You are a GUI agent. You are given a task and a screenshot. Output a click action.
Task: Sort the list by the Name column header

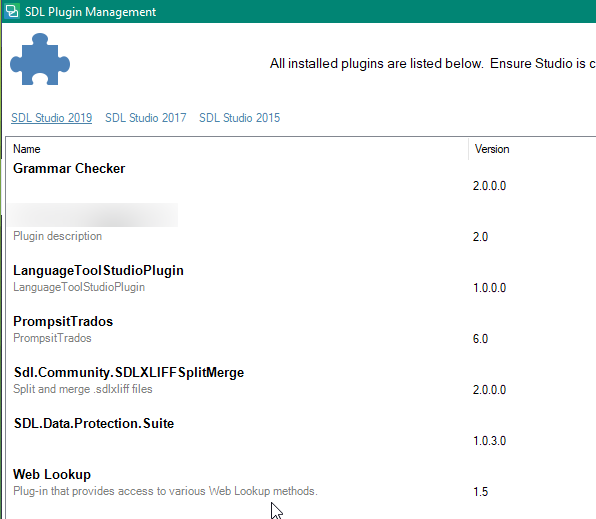tap(27, 149)
